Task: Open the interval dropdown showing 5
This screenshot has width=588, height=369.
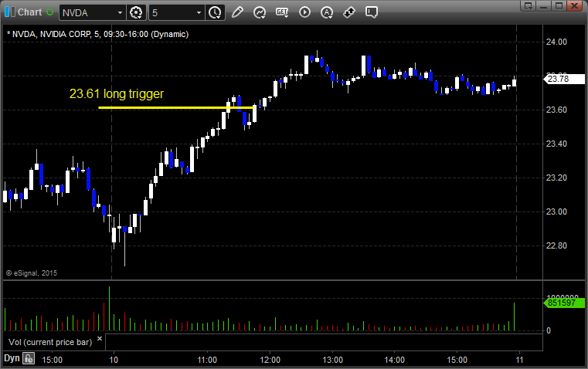Action: 199,12
